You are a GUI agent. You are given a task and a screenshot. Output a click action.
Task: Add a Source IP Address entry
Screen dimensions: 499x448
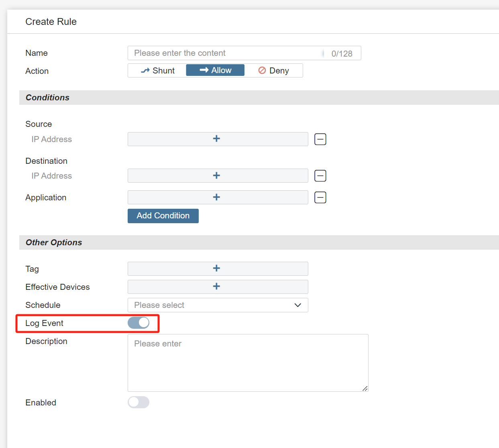217,139
